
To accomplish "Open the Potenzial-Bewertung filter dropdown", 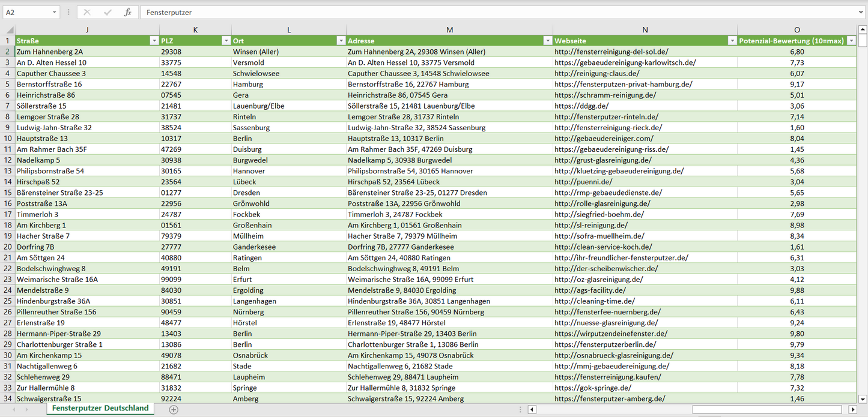I will 851,41.
